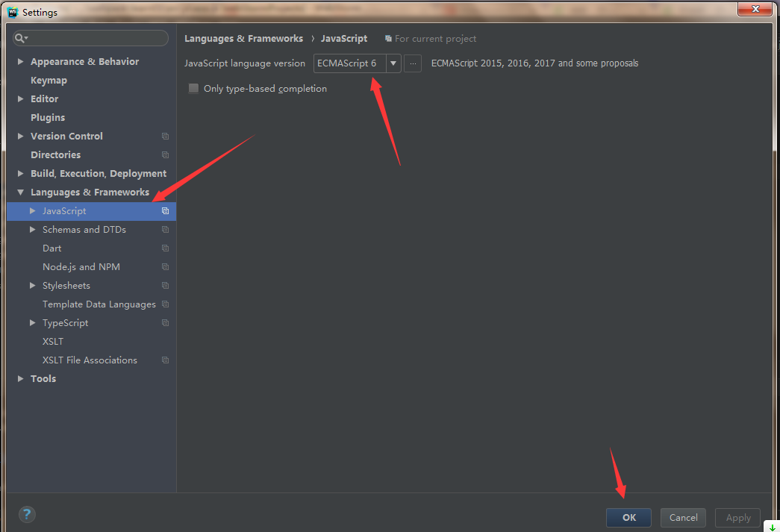
Task: Click the green download arrow in system tray
Action: click(x=772, y=526)
